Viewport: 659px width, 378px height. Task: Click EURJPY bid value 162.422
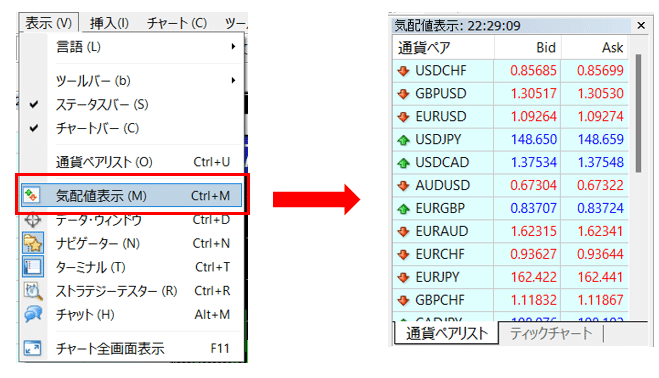coord(534,278)
